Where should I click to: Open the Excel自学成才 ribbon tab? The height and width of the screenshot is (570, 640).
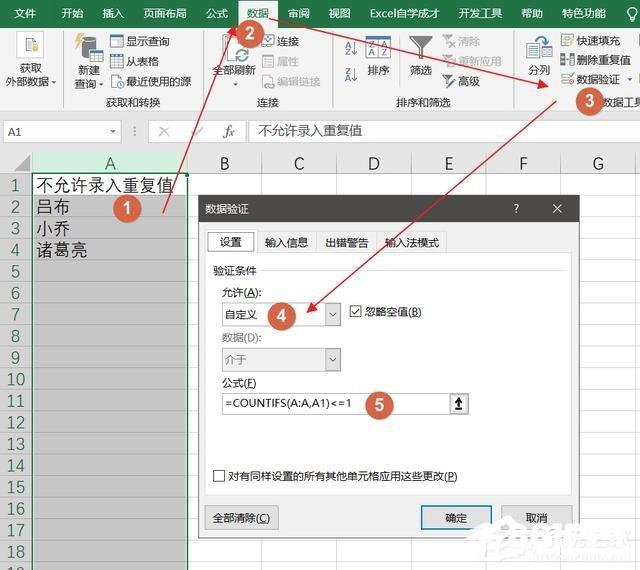coord(404,13)
